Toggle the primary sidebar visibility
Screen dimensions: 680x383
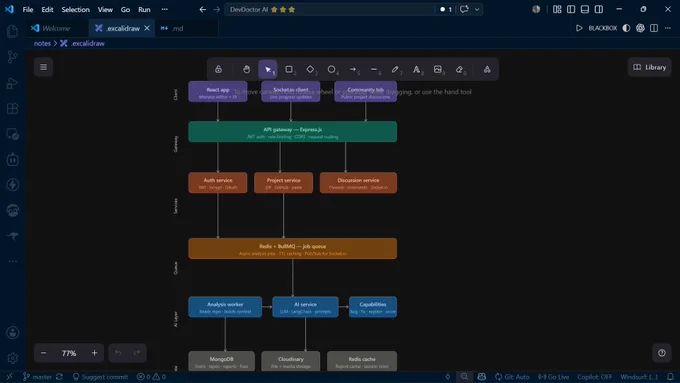[x=571, y=10]
